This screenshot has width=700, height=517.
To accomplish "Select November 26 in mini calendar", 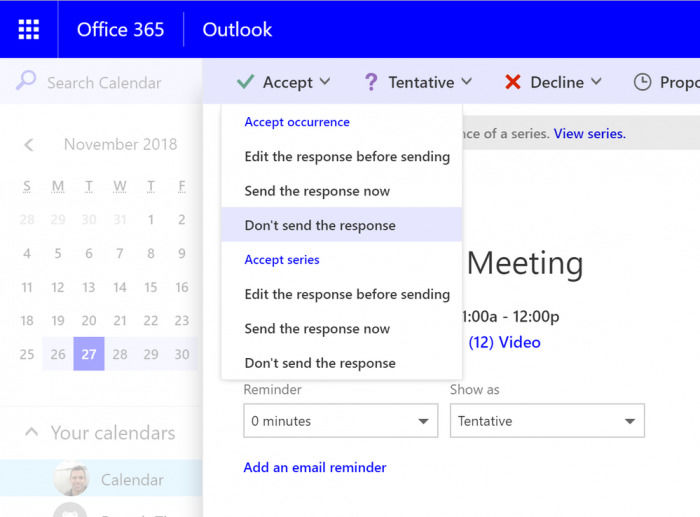I will point(58,354).
